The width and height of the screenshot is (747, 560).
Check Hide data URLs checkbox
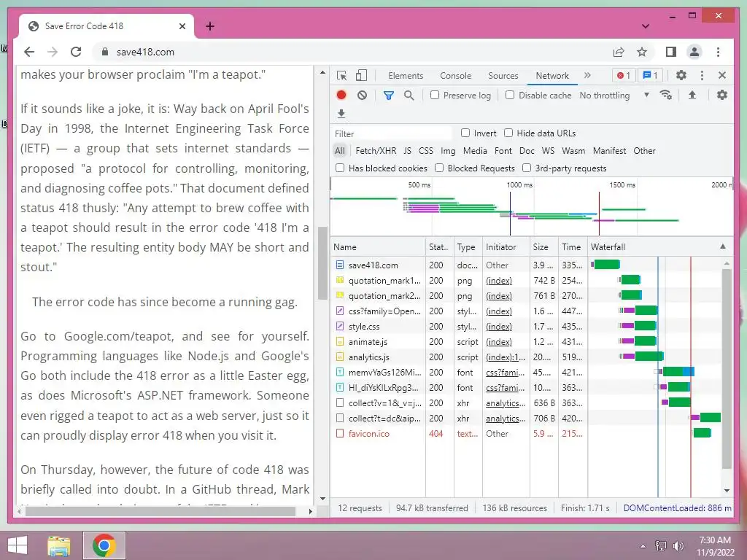click(x=508, y=133)
